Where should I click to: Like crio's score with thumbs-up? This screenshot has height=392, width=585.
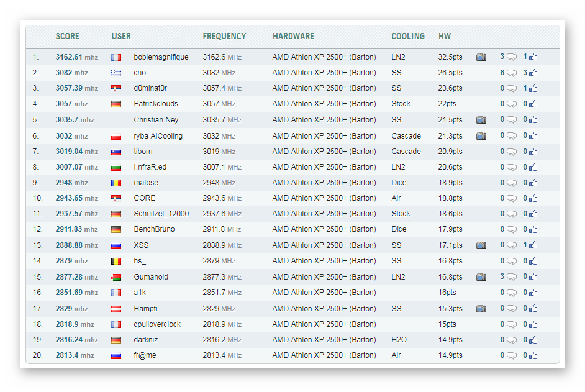tap(533, 73)
